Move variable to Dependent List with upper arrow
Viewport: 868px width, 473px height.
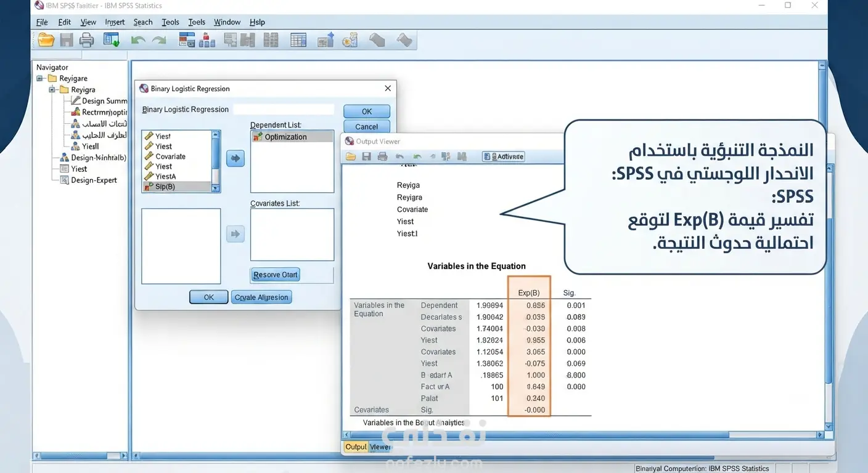click(235, 159)
